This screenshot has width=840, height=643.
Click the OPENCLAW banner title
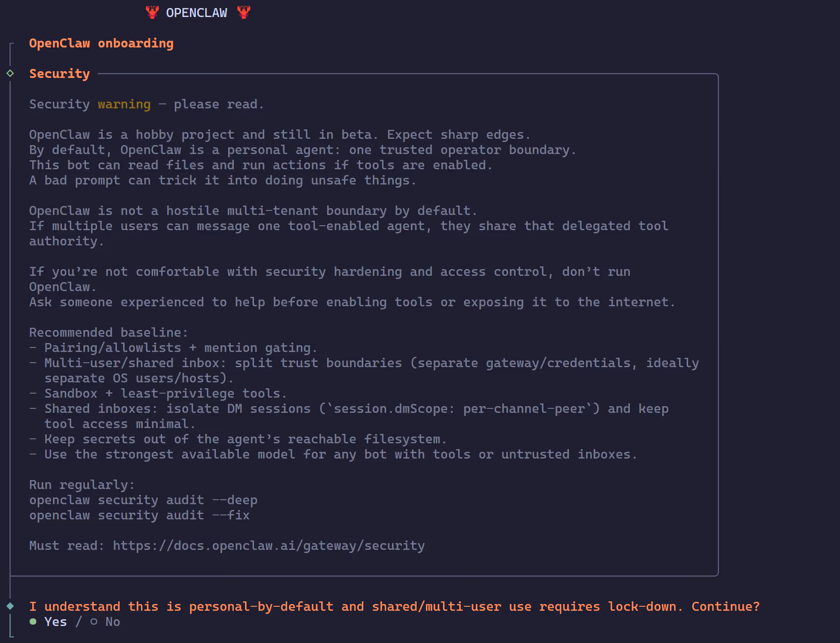point(197,13)
